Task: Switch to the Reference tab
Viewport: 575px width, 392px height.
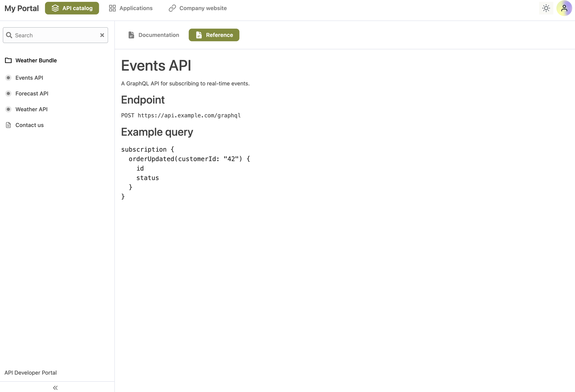Action: coord(214,35)
